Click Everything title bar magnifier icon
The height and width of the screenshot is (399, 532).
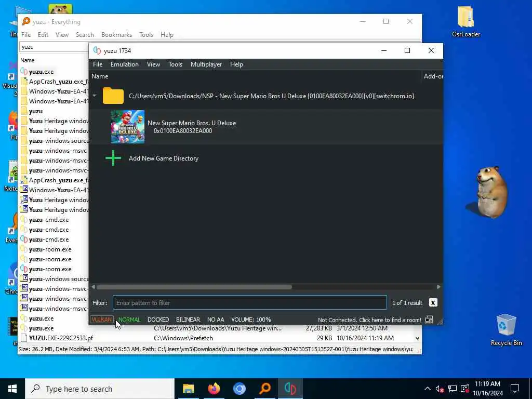pyautogui.click(x=26, y=21)
